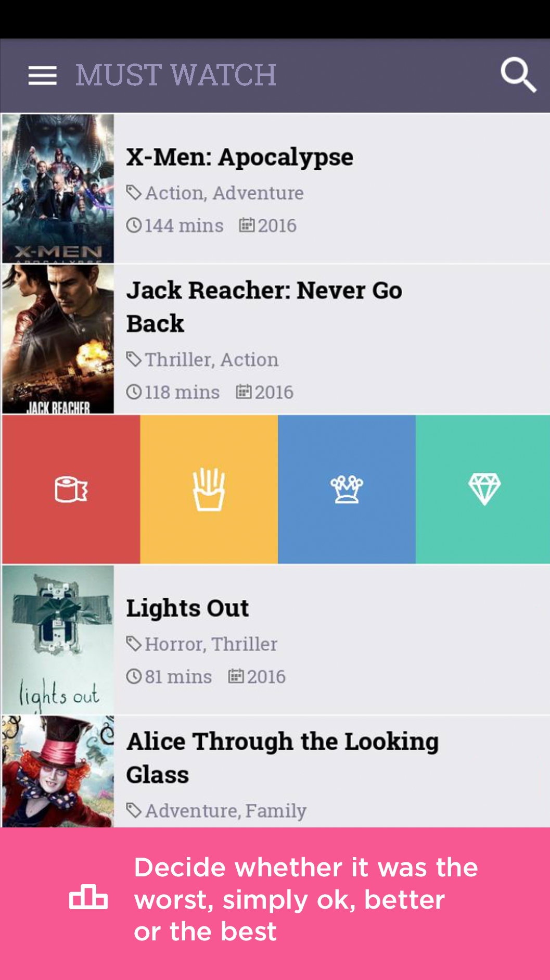The image size is (550, 980).
Task: Click the podium ranking icon in banner
Action: point(88,898)
